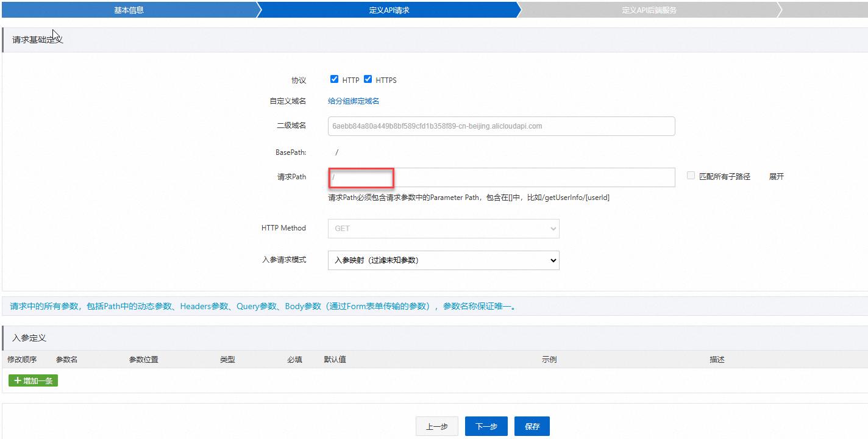Click the 入参请求模式 field label
This screenshot has height=439, width=868.
pos(284,260)
